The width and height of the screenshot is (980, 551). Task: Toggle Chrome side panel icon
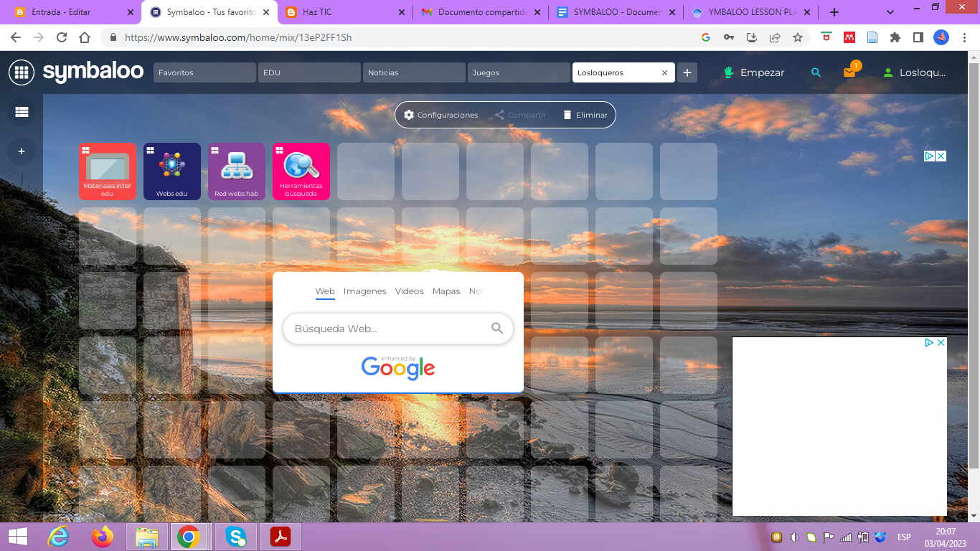coord(918,37)
